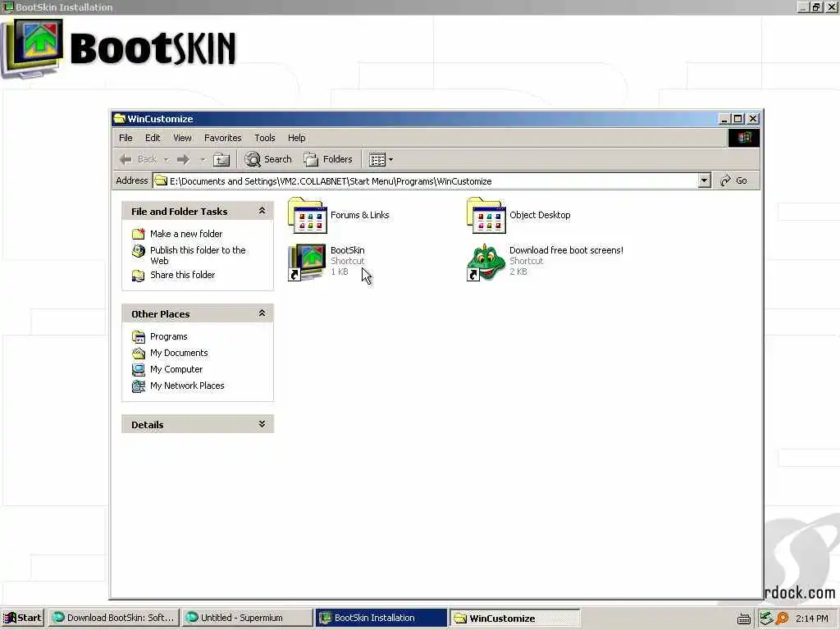
Task: Open the Back button history dropdown arrow
Action: pos(166,160)
